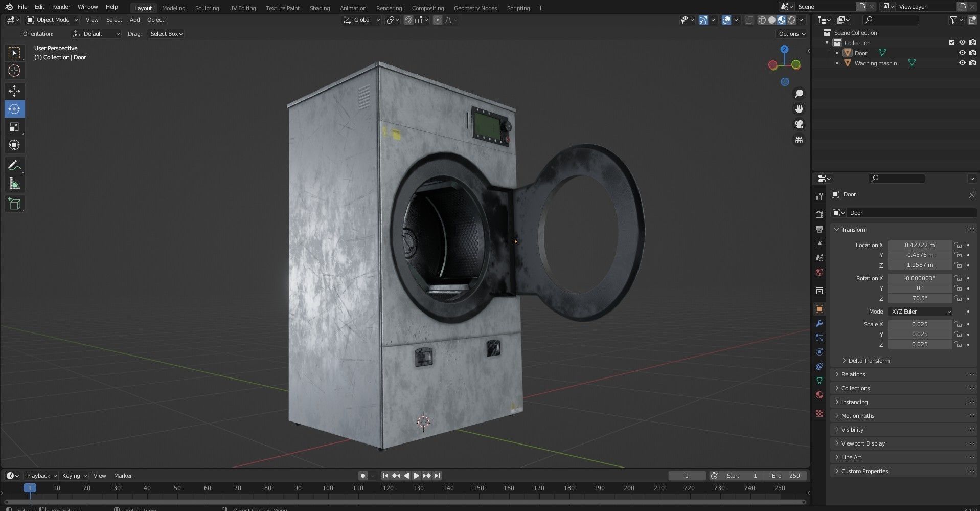Click the Location X value field
Screen dimensions: 980x511
point(920,245)
